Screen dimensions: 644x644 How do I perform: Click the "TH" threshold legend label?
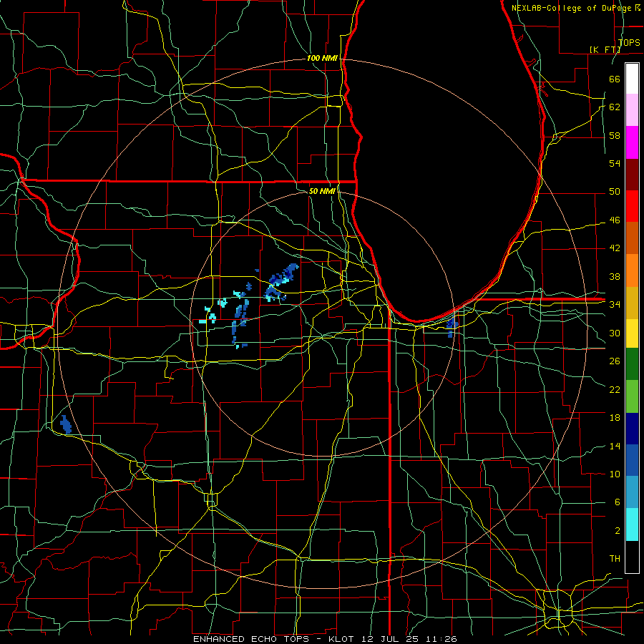615,559
